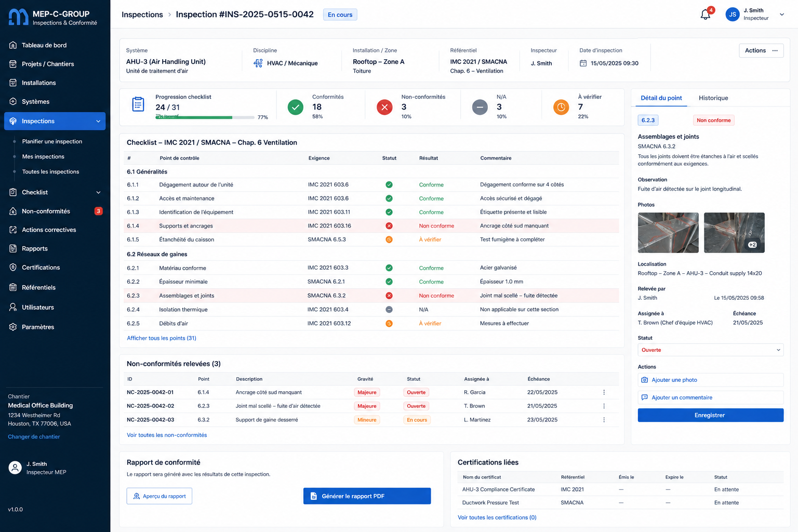Open the first joint photo thumbnail

(668, 233)
